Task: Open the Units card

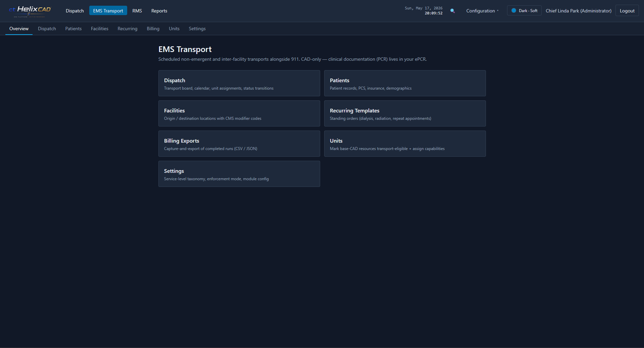Action: point(405,144)
